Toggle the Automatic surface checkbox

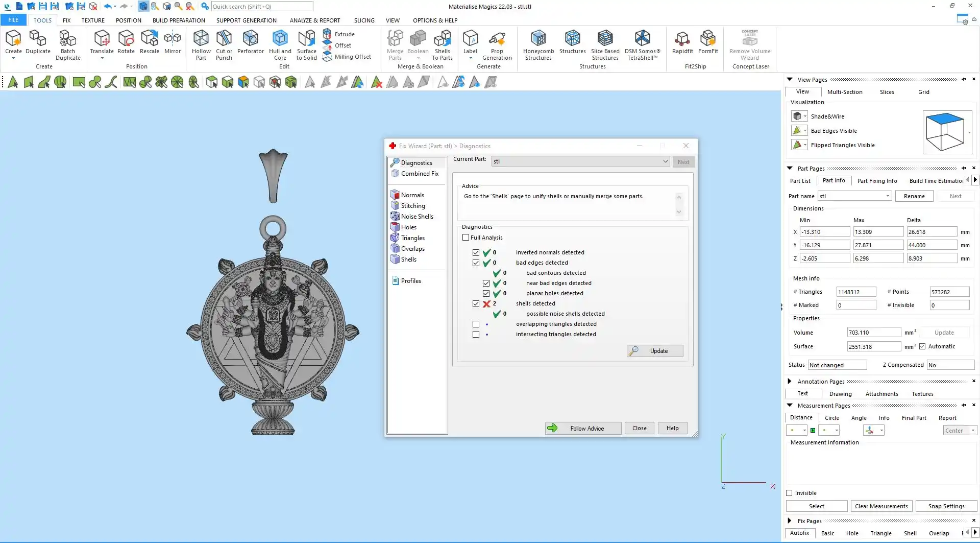(x=922, y=346)
